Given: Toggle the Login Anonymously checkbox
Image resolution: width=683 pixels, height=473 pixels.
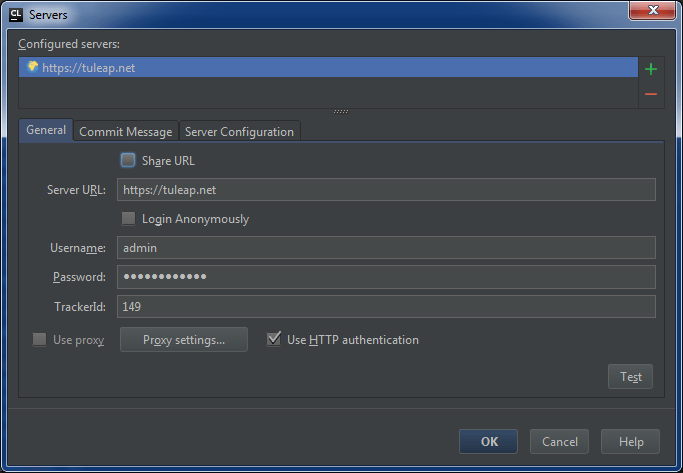Looking at the screenshot, I should 128,219.
